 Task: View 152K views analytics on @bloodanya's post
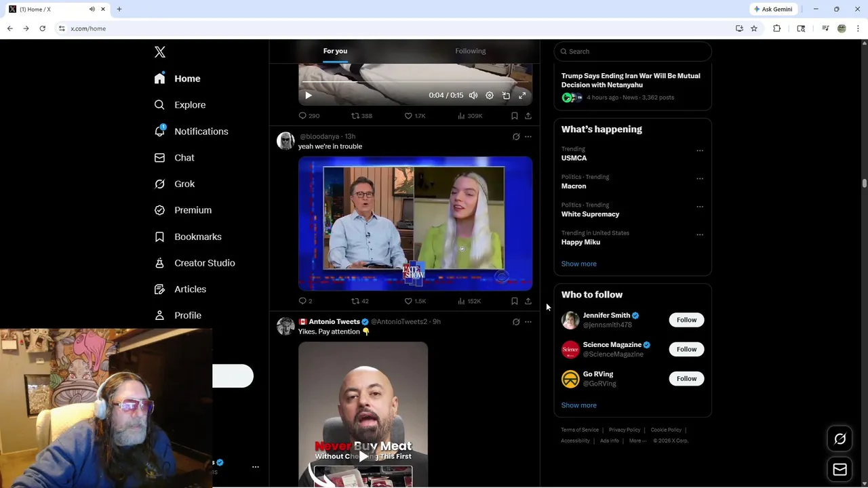click(469, 301)
